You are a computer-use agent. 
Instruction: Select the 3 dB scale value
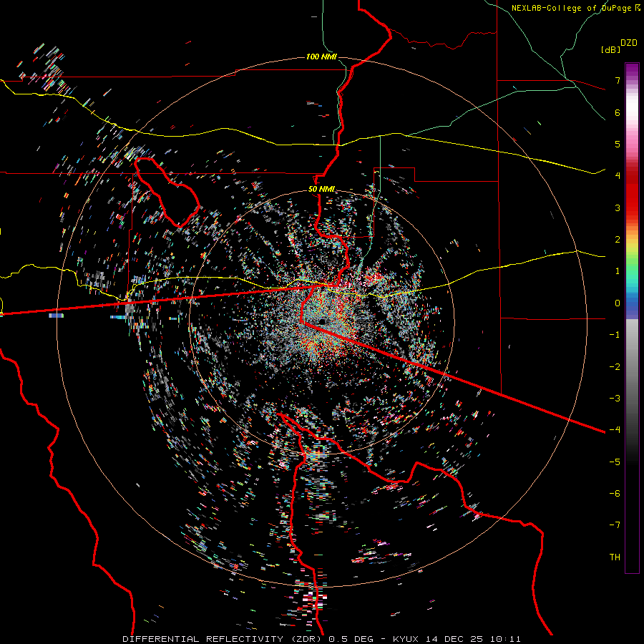[x=618, y=208]
